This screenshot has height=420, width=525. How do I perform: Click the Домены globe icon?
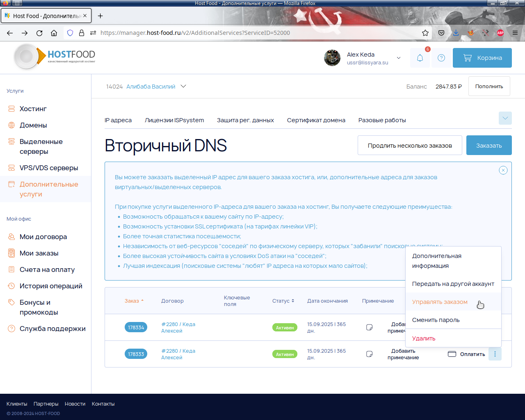point(11,125)
